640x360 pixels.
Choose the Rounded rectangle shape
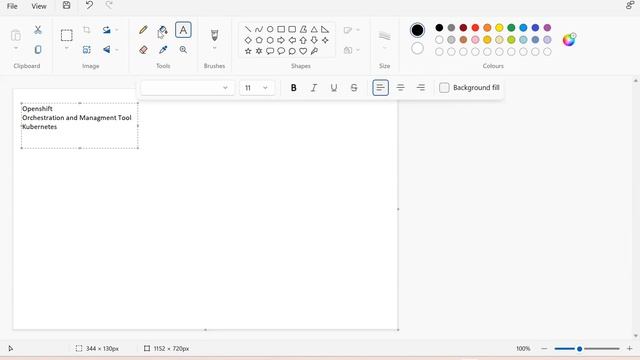tap(292, 29)
